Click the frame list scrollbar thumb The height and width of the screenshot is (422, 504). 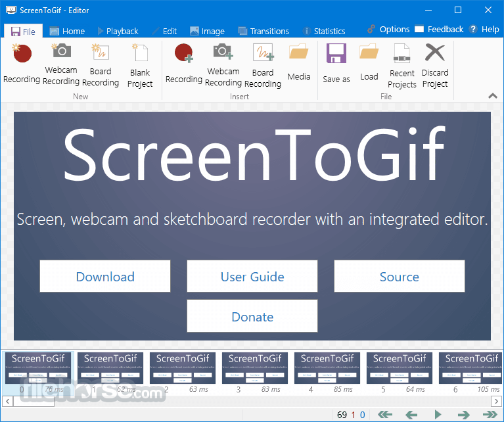(34, 401)
